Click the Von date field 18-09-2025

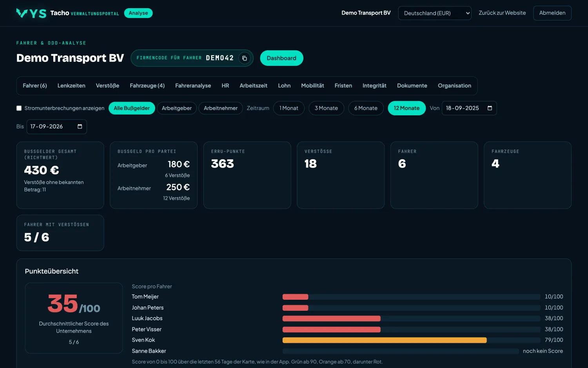click(469, 108)
